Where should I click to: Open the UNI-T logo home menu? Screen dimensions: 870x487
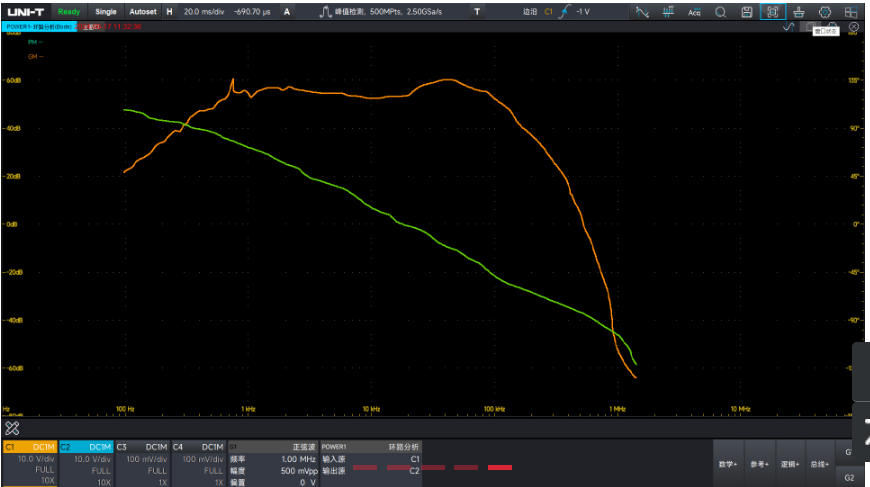pyautogui.click(x=26, y=12)
